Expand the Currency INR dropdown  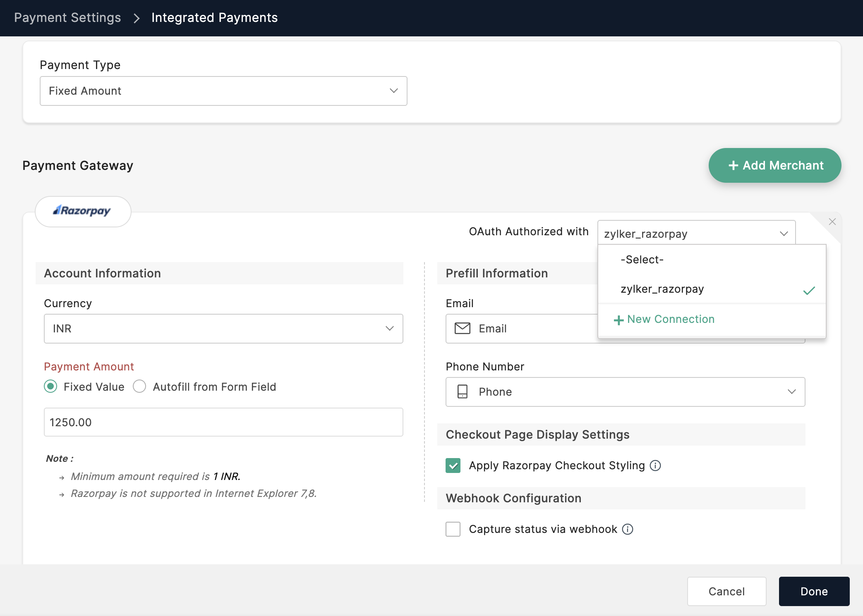coord(223,329)
